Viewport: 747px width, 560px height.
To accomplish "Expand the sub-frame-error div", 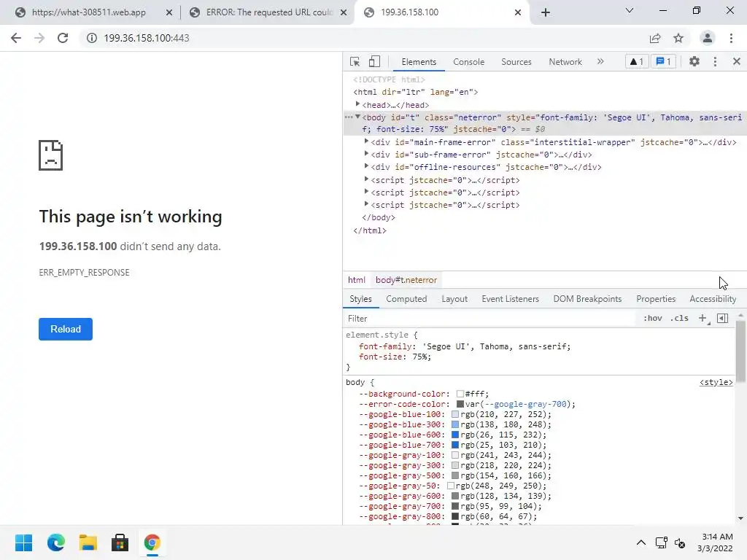I will (x=366, y=154).
